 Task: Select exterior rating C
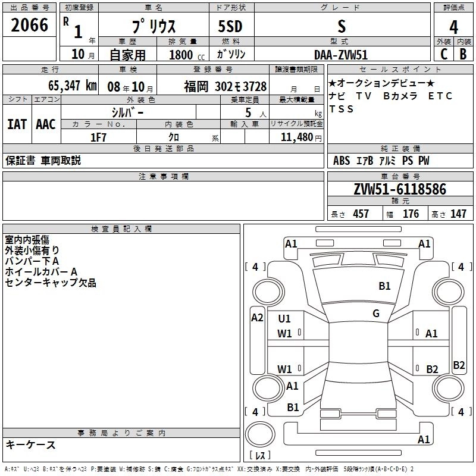pos(444,54)
